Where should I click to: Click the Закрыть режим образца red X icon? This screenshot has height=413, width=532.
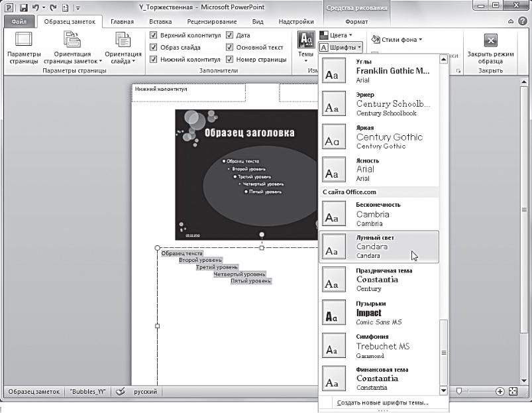click(491, 40)
